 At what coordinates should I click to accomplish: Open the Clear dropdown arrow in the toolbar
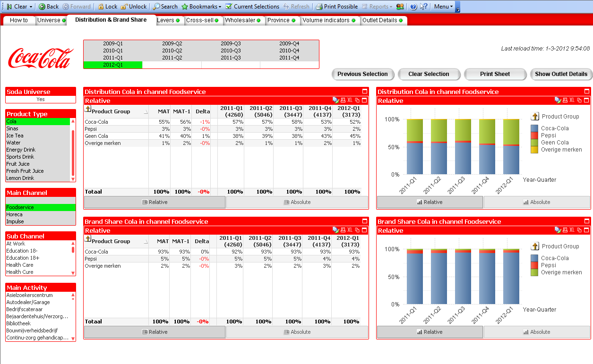click(x=31, y=7)
